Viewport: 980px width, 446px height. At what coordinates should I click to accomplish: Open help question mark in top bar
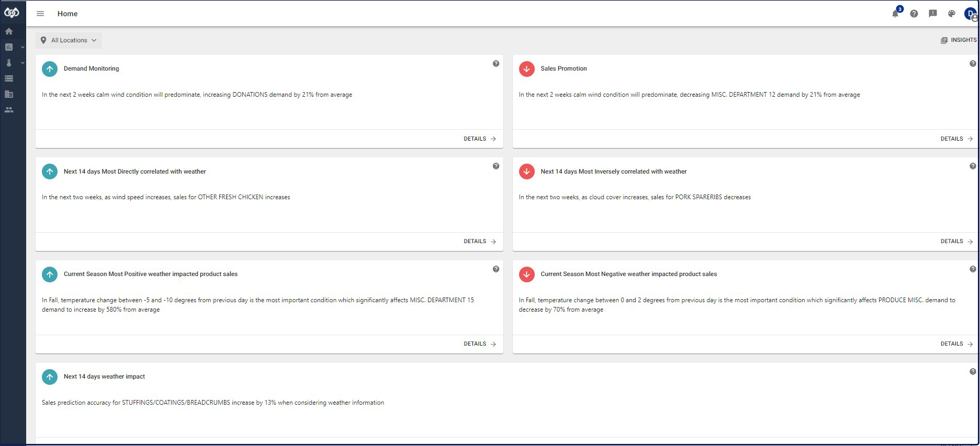(x=914, y=14)
